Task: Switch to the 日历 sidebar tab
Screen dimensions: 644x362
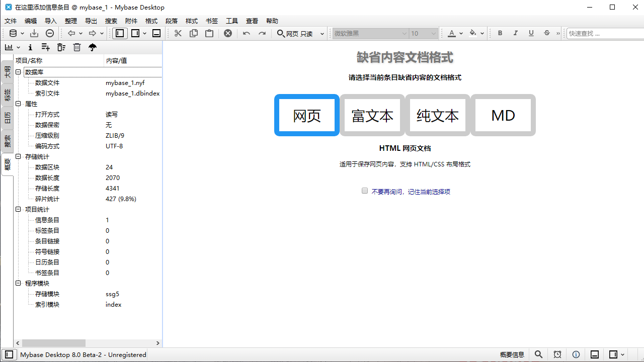Action: coord(7,117)
